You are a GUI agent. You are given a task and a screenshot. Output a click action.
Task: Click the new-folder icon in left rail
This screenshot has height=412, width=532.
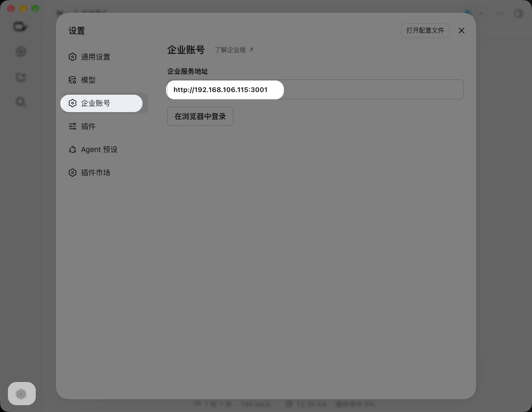21,77
